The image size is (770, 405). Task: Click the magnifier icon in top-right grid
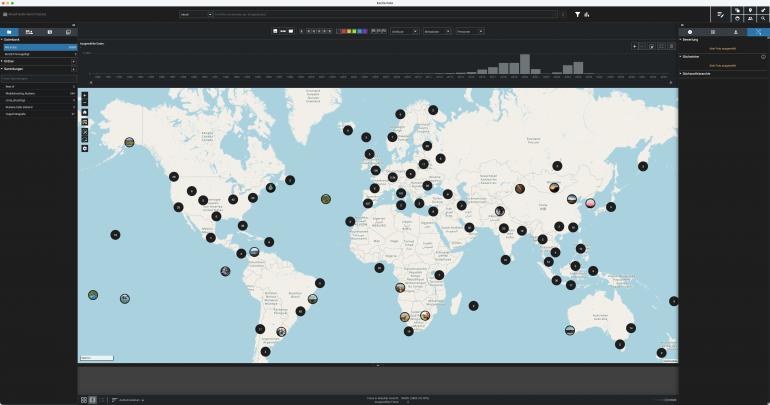[764, 19]
